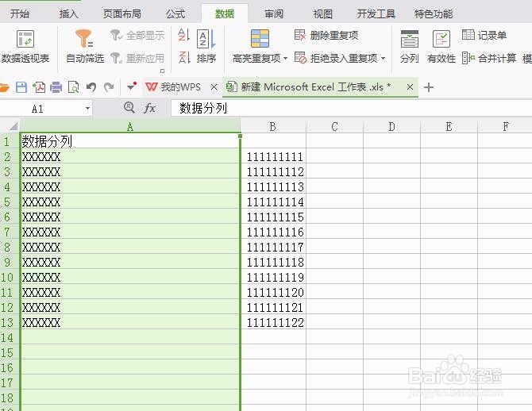Sort ascending with the A-Z icon

coord(183,35)
